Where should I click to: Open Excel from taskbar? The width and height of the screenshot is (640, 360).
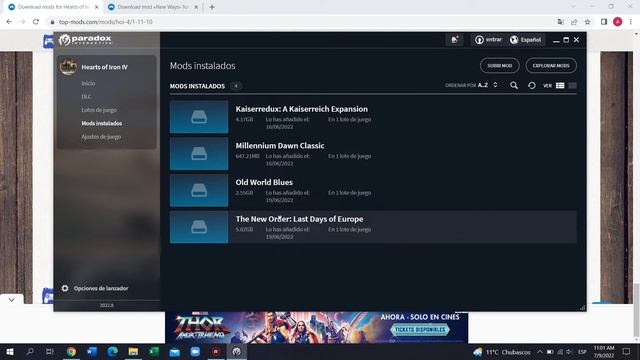point(154,351)
